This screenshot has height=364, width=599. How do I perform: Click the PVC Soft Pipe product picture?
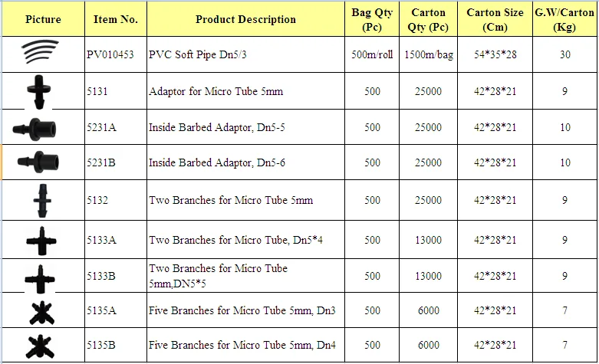[x=42, y=54]
